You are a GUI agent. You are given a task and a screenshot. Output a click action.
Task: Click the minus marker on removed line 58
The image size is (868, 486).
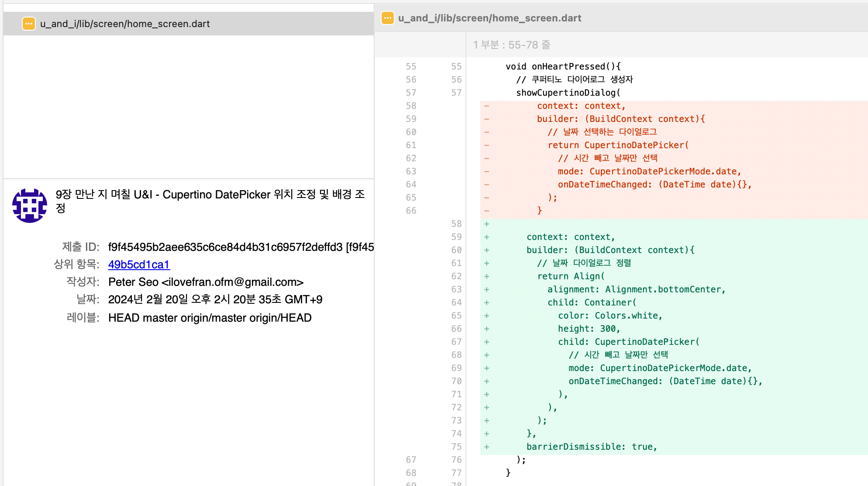pyautogui.click(x=486, y=106)
